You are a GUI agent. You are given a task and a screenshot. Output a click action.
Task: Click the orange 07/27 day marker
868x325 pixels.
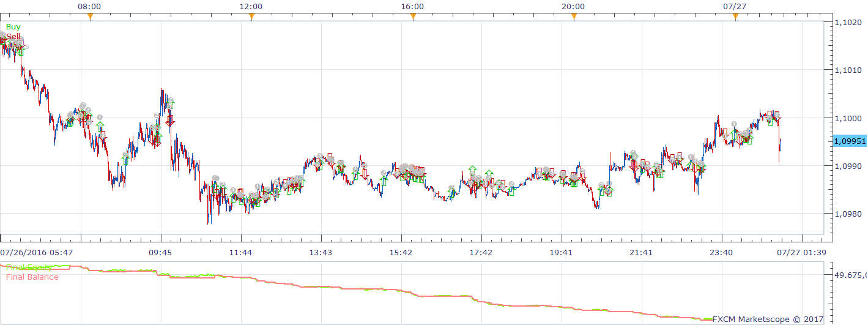click(735, 17)
